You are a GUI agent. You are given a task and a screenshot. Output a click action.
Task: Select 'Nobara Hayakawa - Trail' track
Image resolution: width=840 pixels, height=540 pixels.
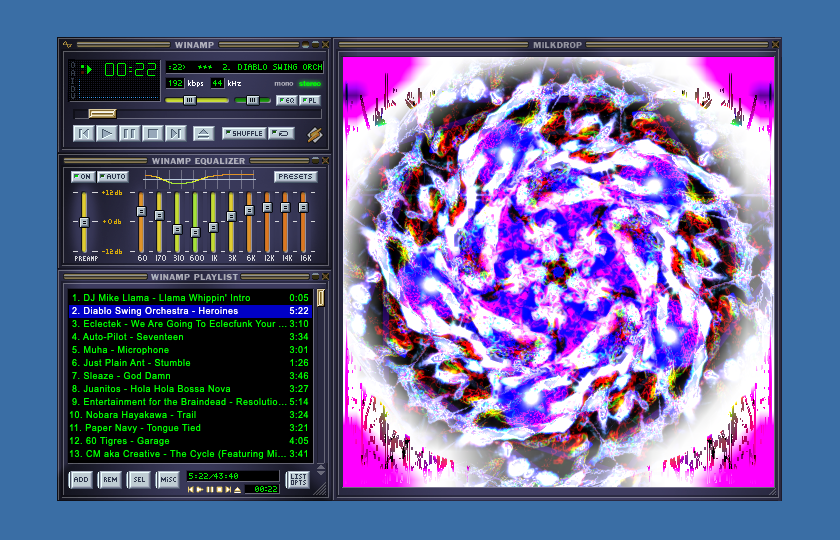click(190, 415)
